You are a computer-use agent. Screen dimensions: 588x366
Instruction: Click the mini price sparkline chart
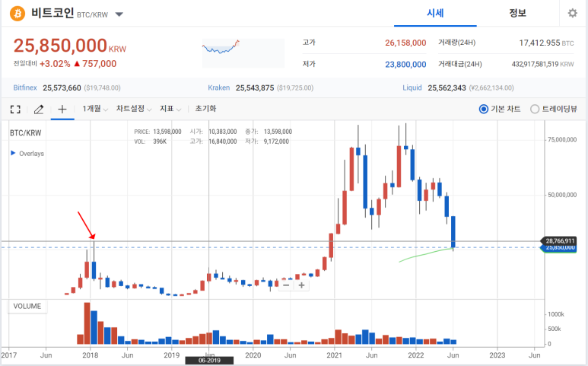click(x=243, y=53)
